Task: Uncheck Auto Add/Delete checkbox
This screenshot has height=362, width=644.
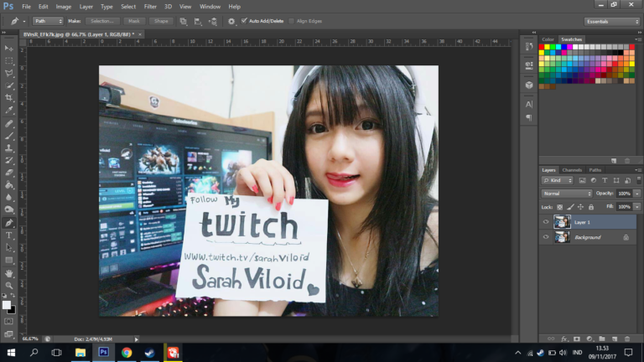Action: [244, 21]
